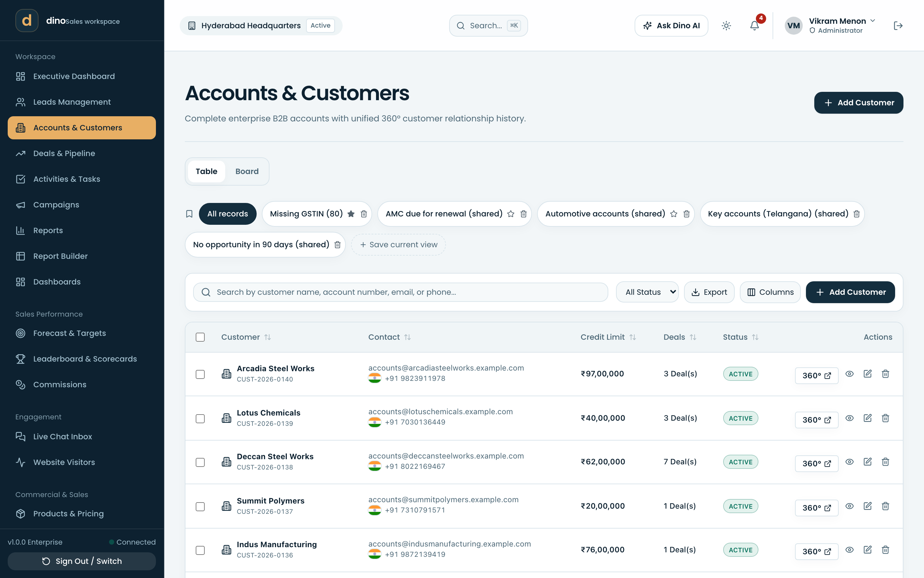Image resolution: width=924 pixels, height=578 pixels.
Task: Open the All Status filter dropdown
Action: coord(647,292)
